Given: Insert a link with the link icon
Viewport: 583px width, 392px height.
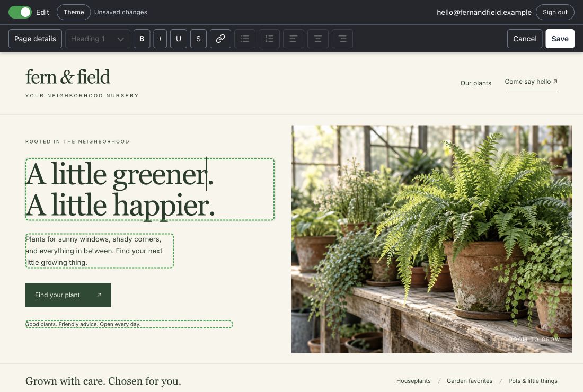Looking at the screenshot, I should click(220, 39).
